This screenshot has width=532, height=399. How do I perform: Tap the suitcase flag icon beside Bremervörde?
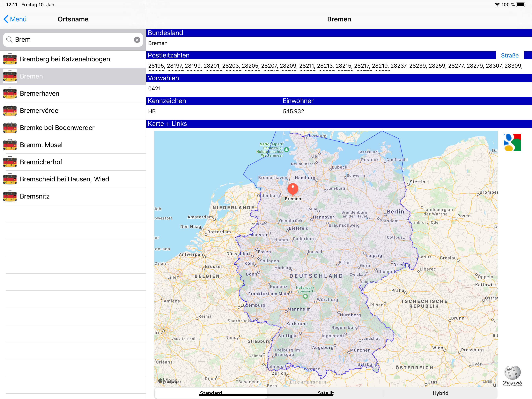click(10, 110)
